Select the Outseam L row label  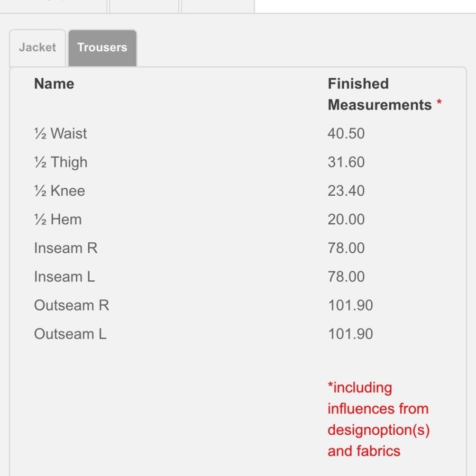click(70, 334)
